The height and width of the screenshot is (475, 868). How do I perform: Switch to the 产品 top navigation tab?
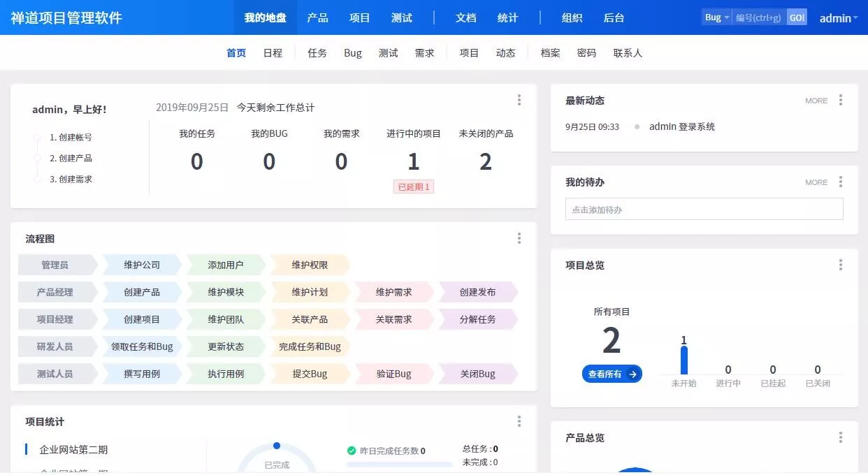tap(317, 17)
